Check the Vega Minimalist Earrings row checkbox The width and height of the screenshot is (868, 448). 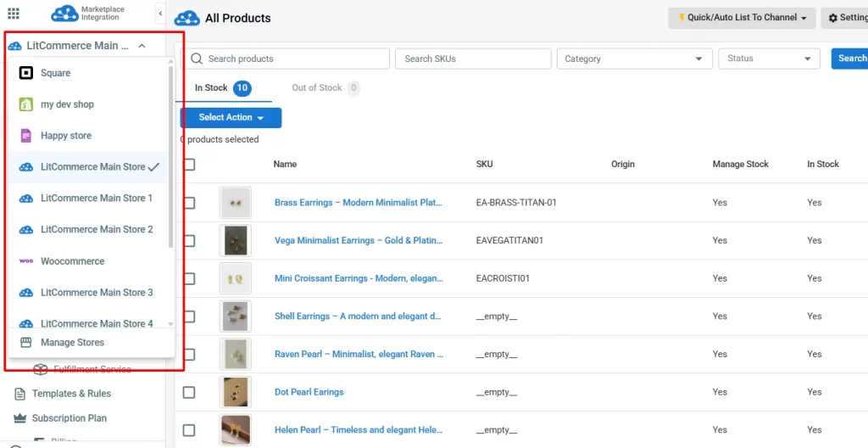click(189, 241)
